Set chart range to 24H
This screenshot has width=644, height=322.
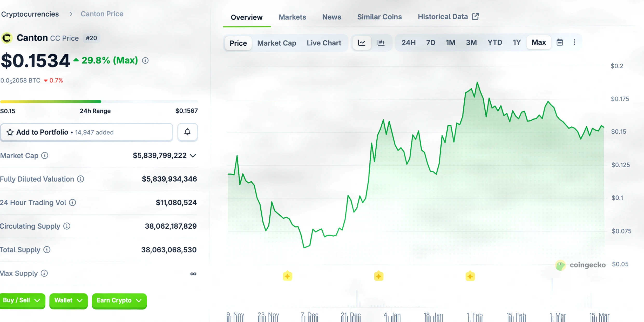pyautogui.click(x=408, y=43)
